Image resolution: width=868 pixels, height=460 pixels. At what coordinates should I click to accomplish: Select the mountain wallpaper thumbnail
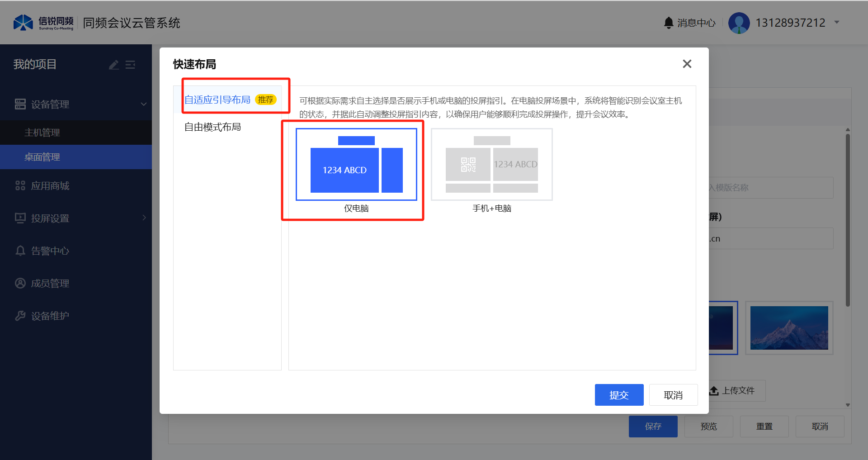coord(789,328)
